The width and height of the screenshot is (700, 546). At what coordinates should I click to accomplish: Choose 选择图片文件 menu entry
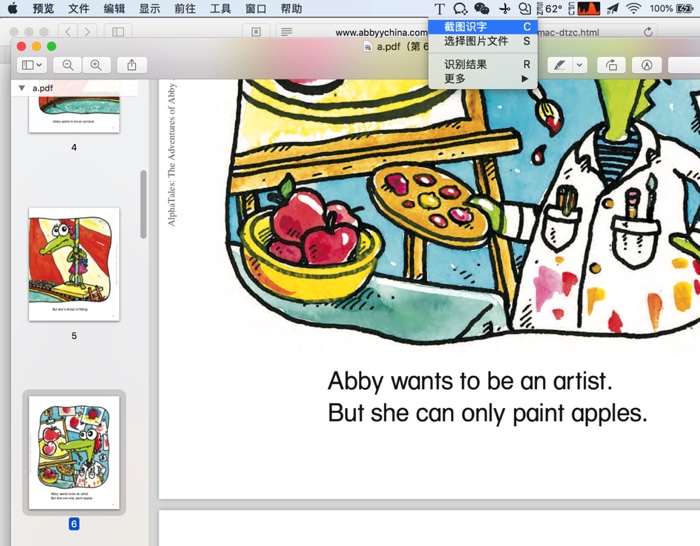[x=483, y=41]
